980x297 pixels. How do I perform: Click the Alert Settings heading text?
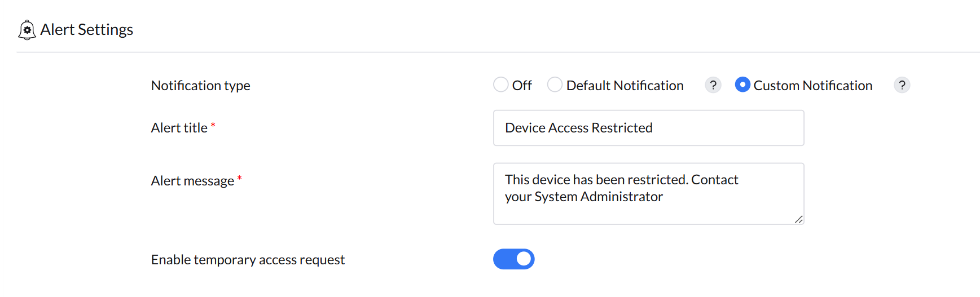[x=87, y=30]
